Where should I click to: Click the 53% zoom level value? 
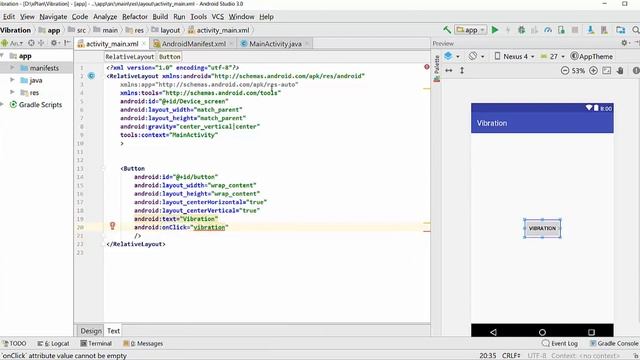(x=578, y=71)
